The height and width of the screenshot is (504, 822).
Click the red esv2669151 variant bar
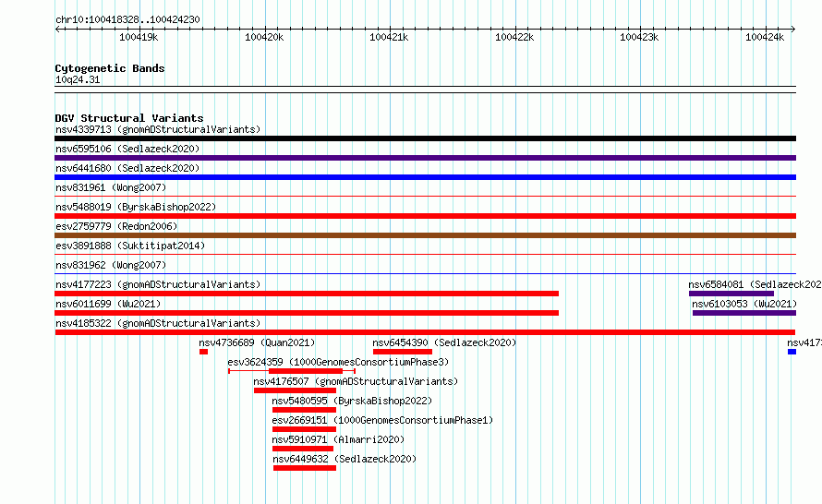[x=304, y=429]
